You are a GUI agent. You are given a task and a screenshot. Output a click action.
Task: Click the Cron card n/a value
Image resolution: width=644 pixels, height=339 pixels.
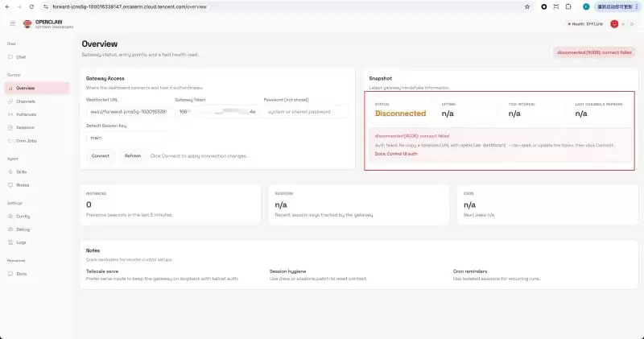[469, 205]
